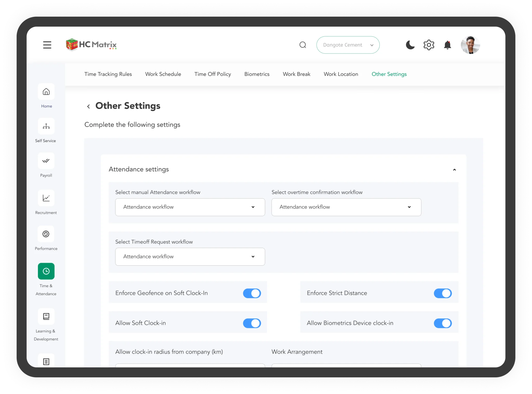Toggle dark mode moon icon
532x394 pixels.
pos(410,45)
